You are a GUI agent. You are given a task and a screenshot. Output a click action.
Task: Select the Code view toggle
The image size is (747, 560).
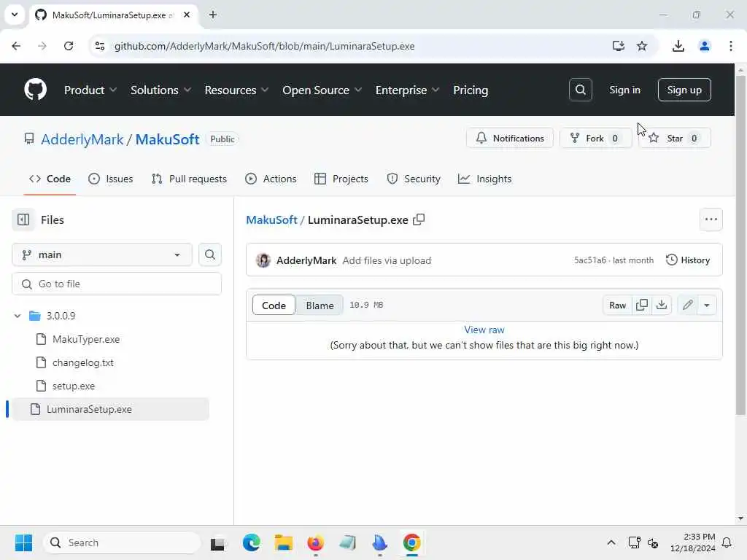pyautogui.click(x=274, y=306)
